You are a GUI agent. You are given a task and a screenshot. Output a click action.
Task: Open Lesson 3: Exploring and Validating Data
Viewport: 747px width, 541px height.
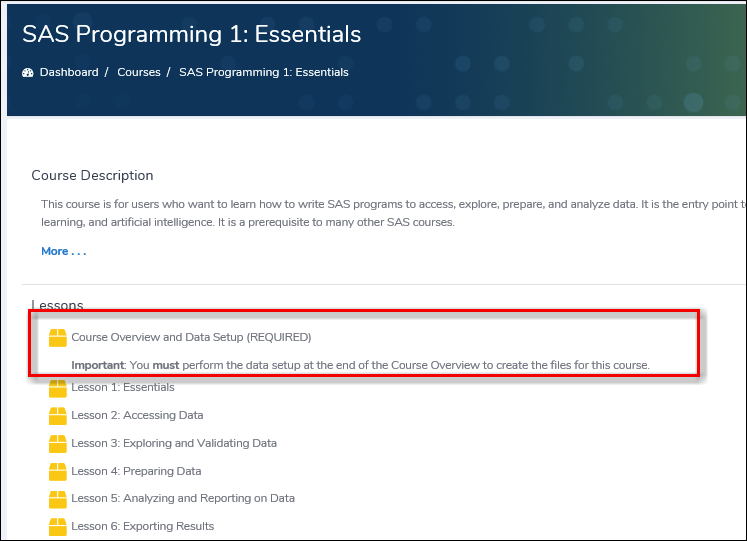174,443
